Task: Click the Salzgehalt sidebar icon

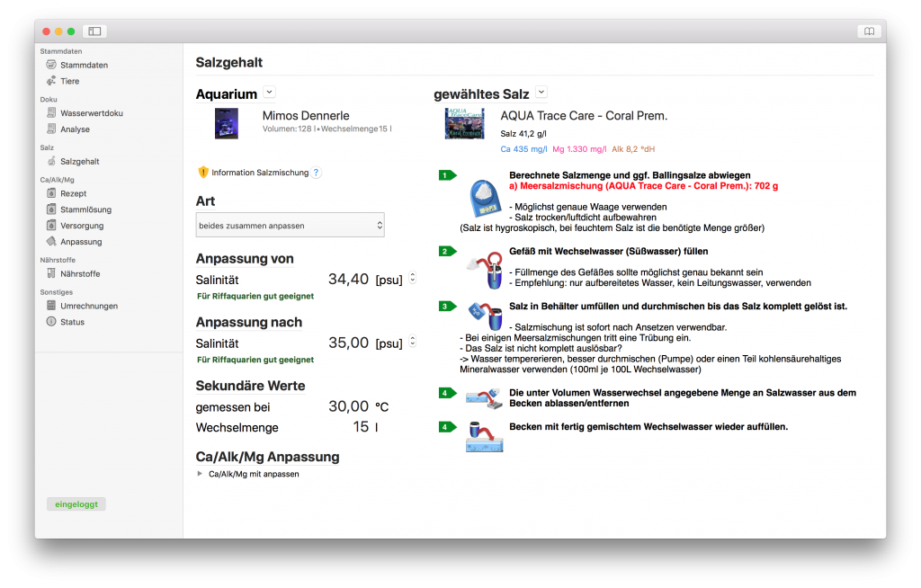Action: (x=51, y=161)
